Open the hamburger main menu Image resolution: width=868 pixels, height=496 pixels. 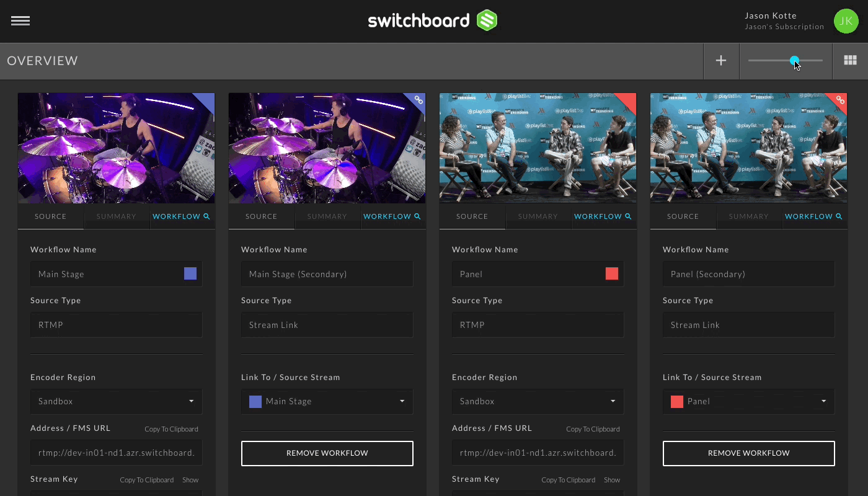20,21
